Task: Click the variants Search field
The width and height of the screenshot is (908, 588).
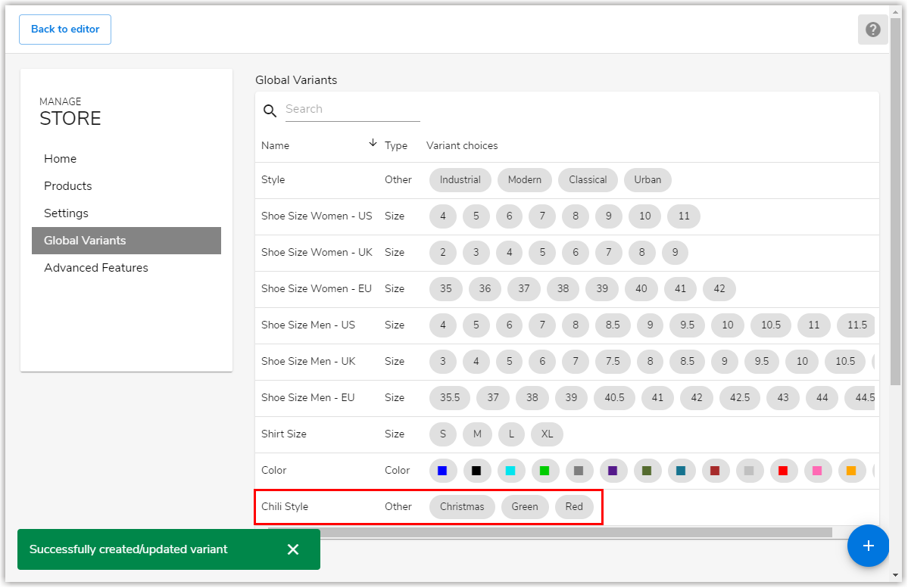Action: 353,110
